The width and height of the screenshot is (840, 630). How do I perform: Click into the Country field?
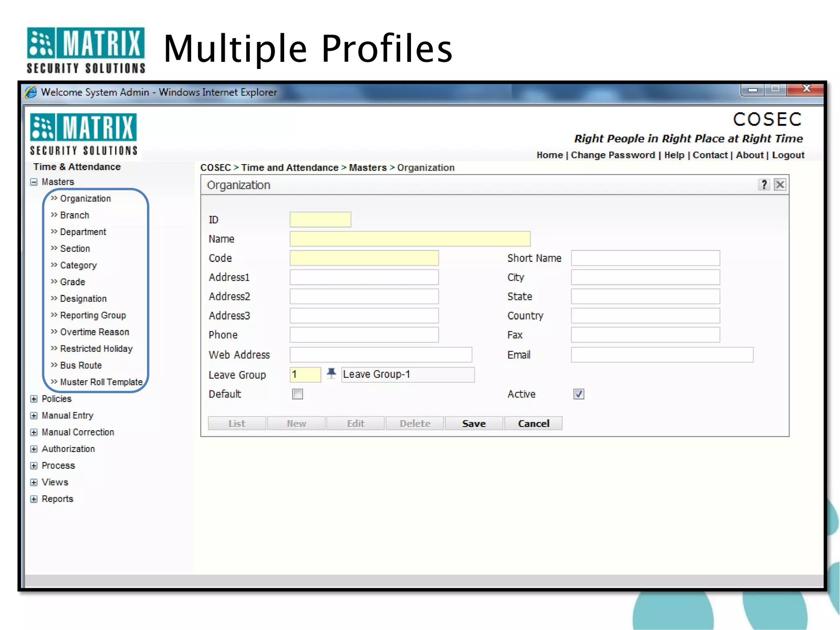(645, 315)
